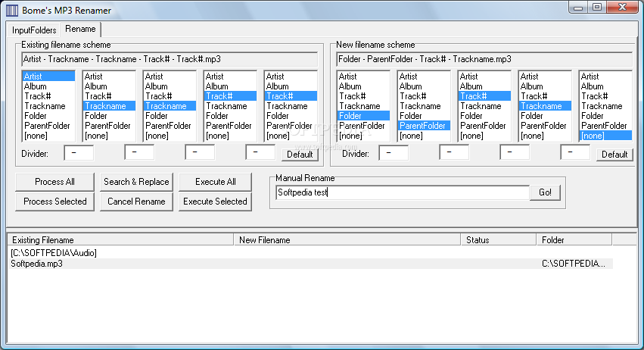The width and height of the screenshot is (644, 350).
Task: Click the Existing Filename column header
Action: pyautogui.click(x=121, y=240)
